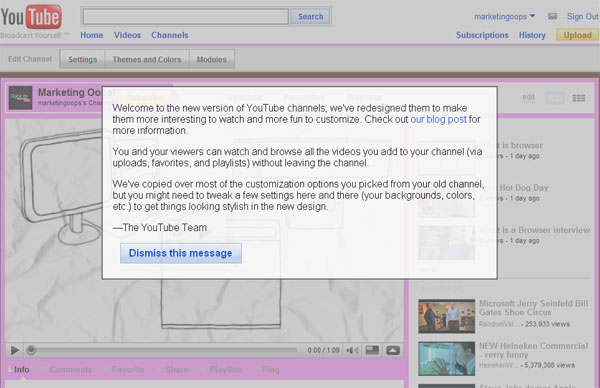Switch to player view icon
Screen dimensions: 600x388
(x=555, y=98)
